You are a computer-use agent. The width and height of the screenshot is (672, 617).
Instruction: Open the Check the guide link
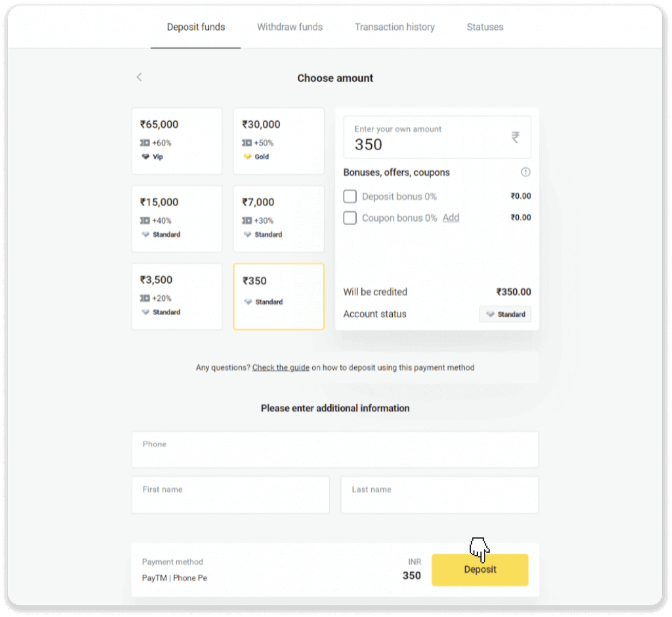[281, 368]
